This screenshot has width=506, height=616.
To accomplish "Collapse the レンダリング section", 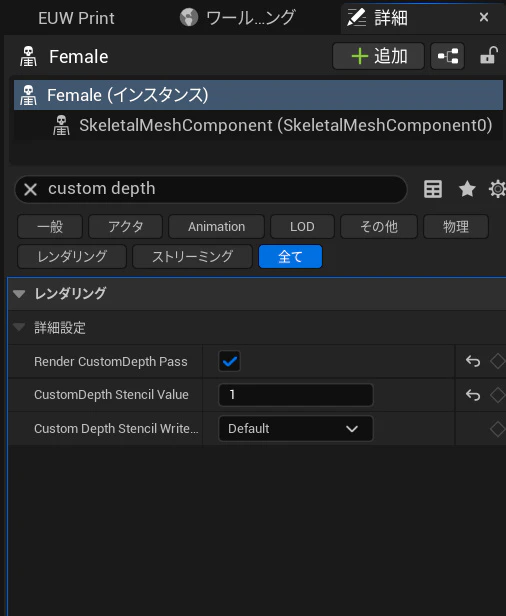I will (19, 293).
